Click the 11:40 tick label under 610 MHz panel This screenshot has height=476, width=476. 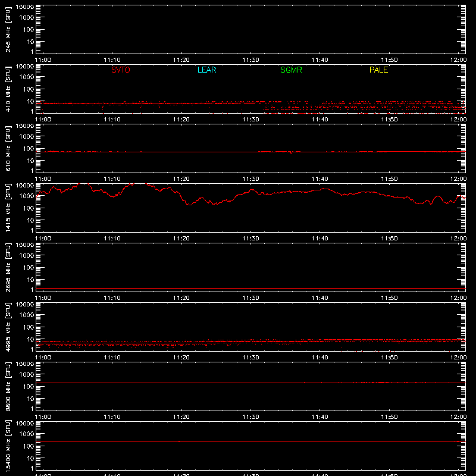pyautogui.click(x=320, y=179)
